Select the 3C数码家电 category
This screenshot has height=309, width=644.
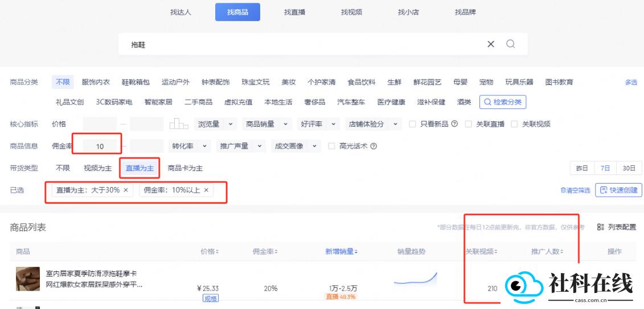tap(114, 102)
